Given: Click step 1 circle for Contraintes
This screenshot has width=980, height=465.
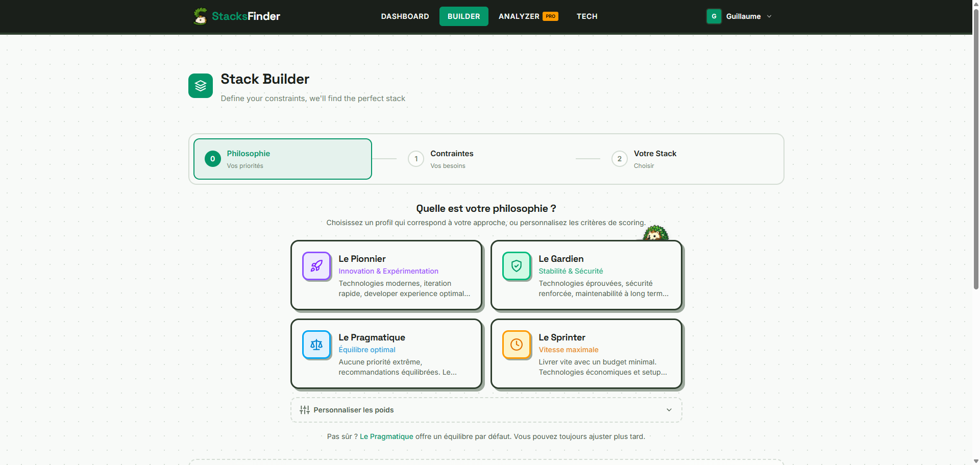Looking at the screenshot, I should click(x=416, y=159).
